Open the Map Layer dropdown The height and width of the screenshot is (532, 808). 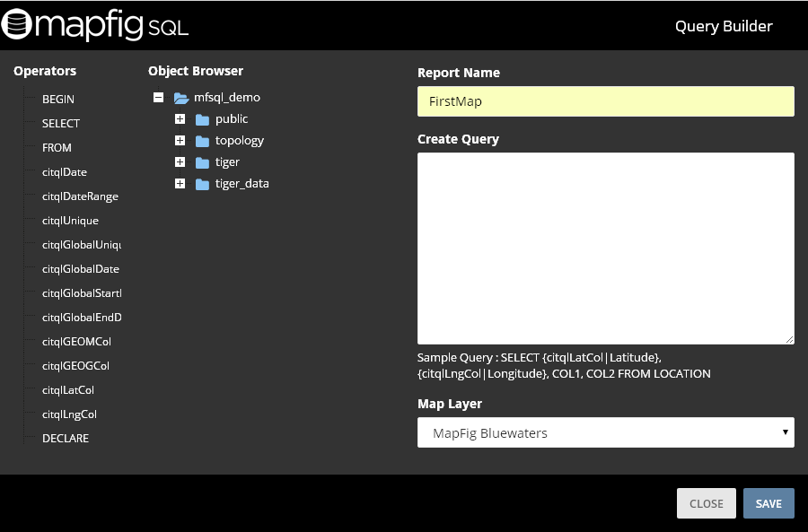605,432
